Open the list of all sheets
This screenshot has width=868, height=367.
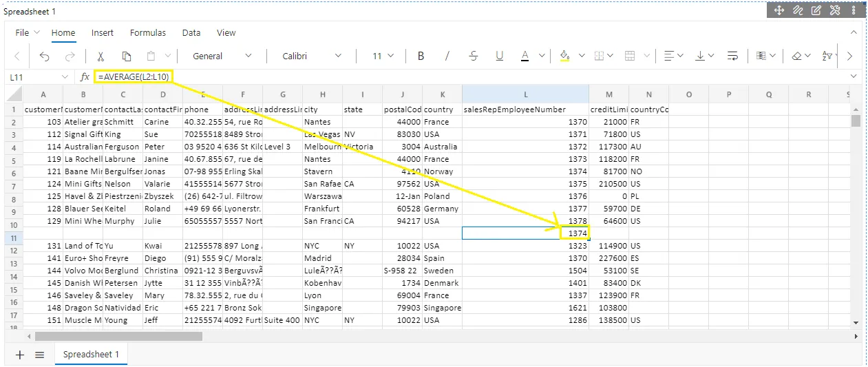tap(40, 355)
